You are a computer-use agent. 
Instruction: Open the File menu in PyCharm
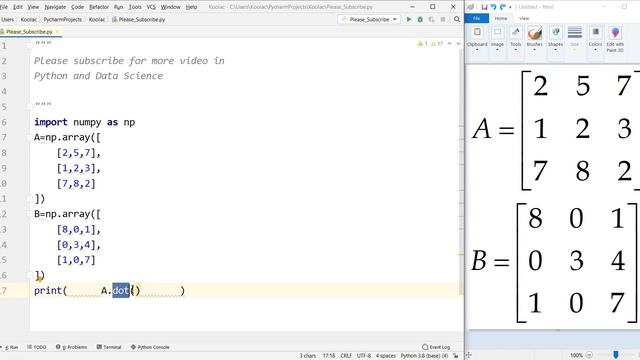tap(4, 7)
